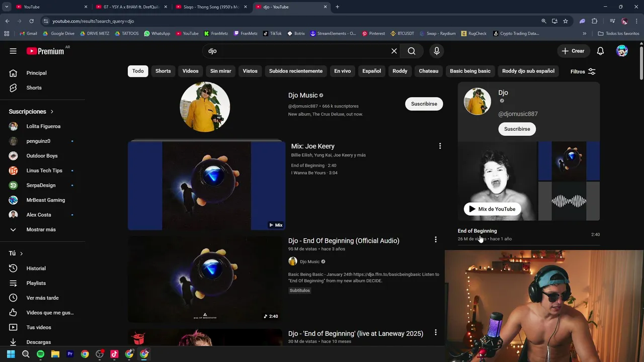
Task: Open notifications bell
Action: 600,51
